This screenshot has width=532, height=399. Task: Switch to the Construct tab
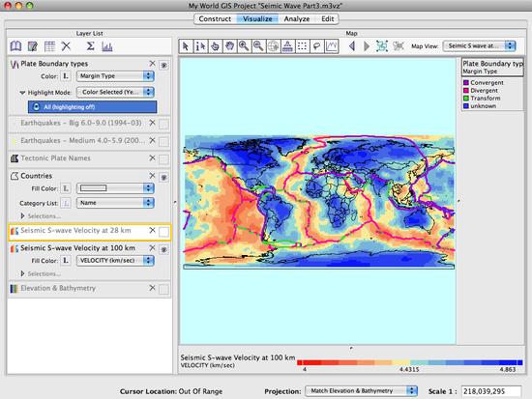tap(215, 19)
